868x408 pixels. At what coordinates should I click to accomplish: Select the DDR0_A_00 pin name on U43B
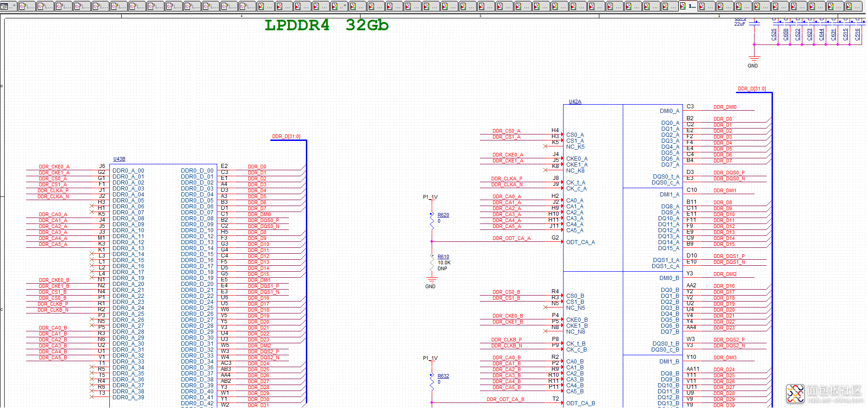pyautogui.click(x=128, y=171)
